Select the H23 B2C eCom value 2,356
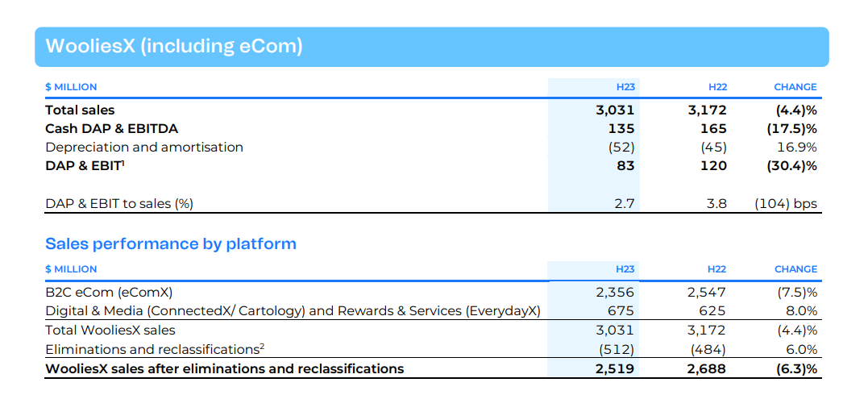This screenshot has height=395, width=868. [x=614, y=292]
